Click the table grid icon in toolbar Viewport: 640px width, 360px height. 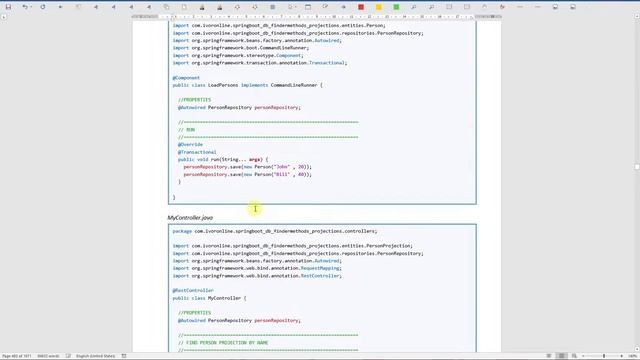pos(272,7)
